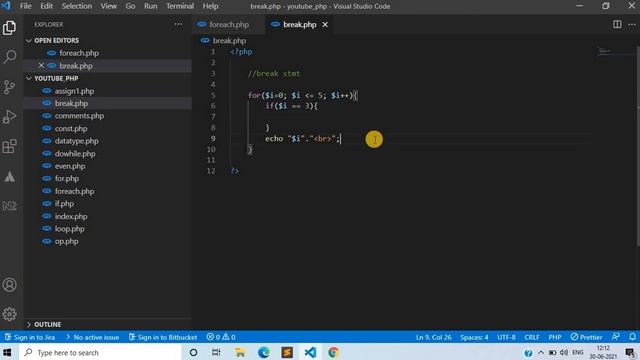The width and height of the screenshot is (640, 360).
Task: Open Task View on taskbar
Action: tap(216, 352)
